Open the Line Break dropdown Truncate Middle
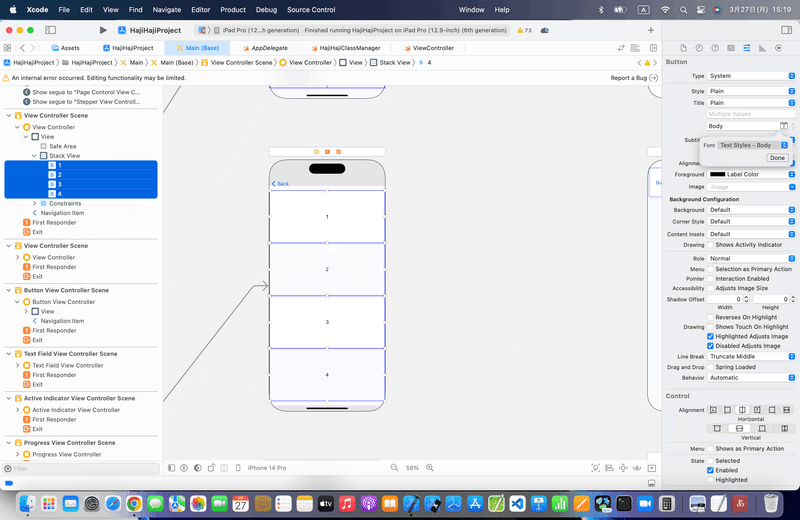The width and height of the screenshot is (800, 520). [751, 356]
